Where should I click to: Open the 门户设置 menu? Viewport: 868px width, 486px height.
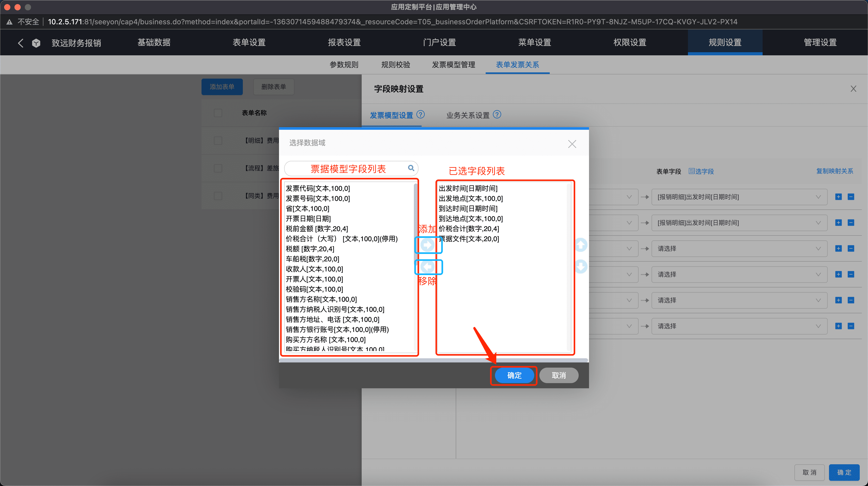(439, 42)
